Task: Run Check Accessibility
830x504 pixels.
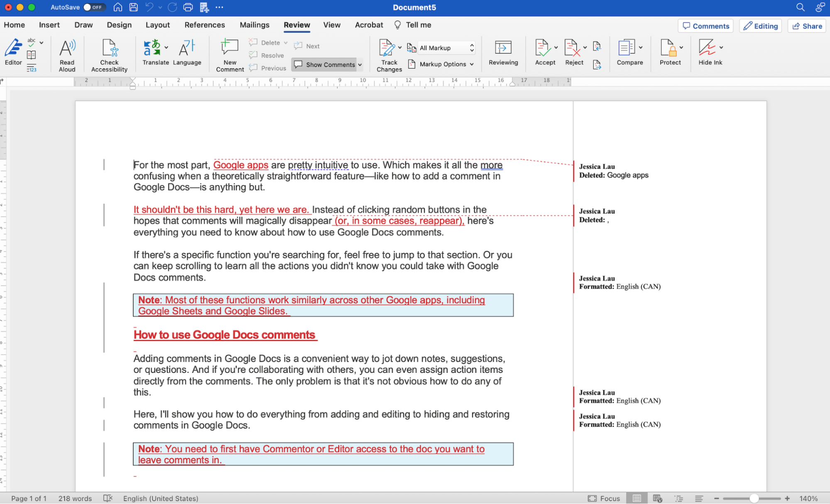Action: point(109,55)
